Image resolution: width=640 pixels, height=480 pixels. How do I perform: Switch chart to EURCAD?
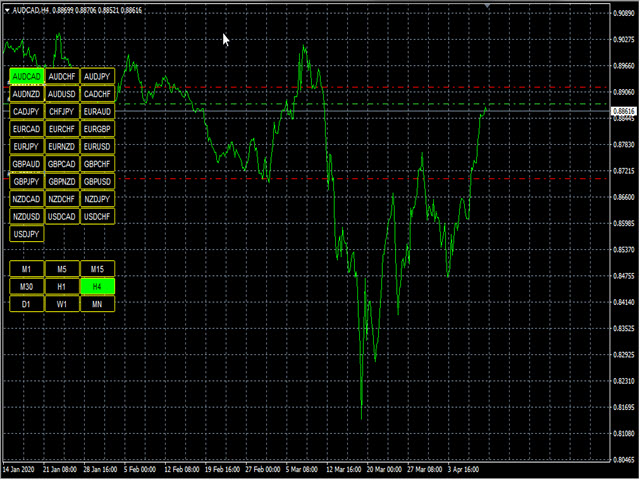tap(27, 129)
